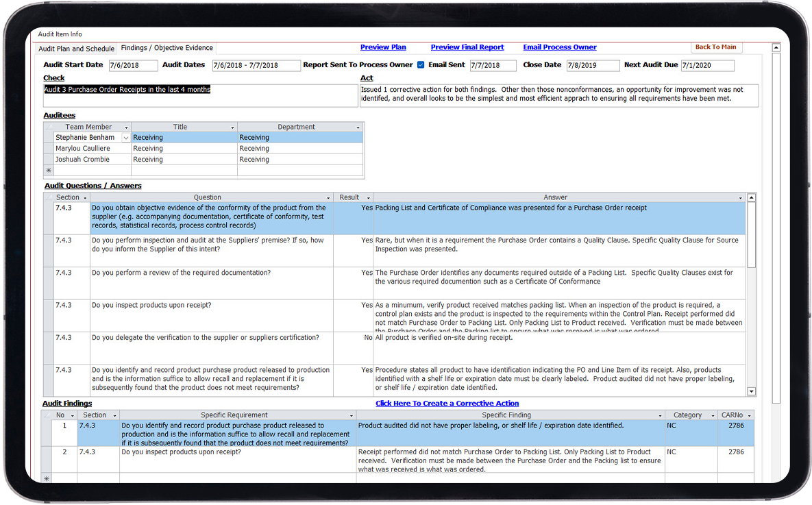Open the Findings No column filter arrow
Image resolution: width=812 pixels, height=505 pixels.
coord(72,416)
